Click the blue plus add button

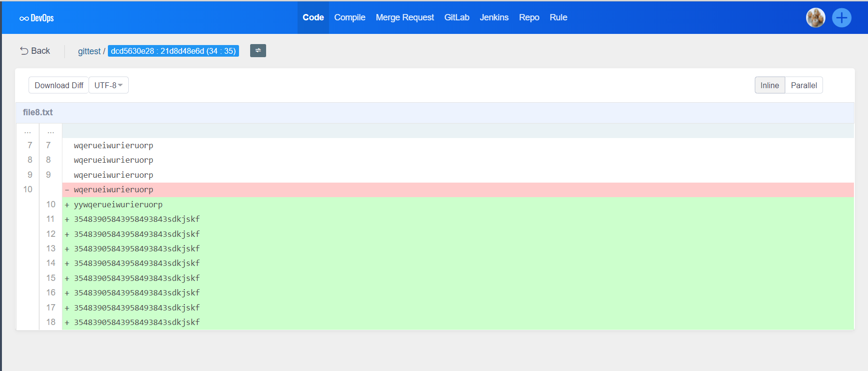tap(841, 18)
